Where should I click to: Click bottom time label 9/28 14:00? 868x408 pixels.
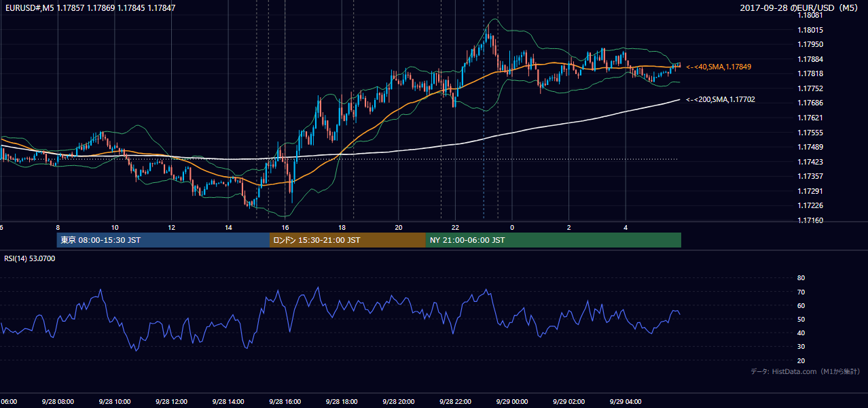point(228,401)
